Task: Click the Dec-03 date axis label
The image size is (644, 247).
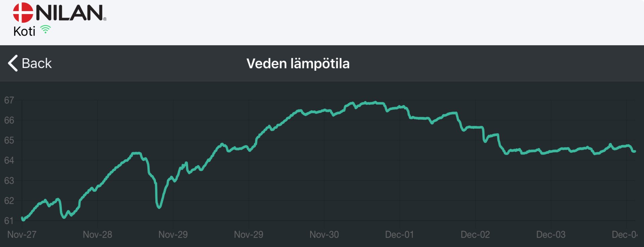Action: pyautogui.click(x=551, y=235)
